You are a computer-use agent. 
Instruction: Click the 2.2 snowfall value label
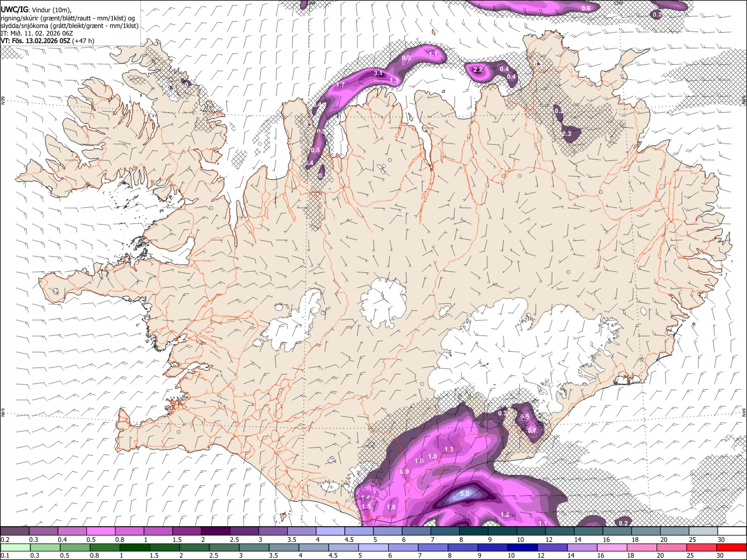coord(478,70)
